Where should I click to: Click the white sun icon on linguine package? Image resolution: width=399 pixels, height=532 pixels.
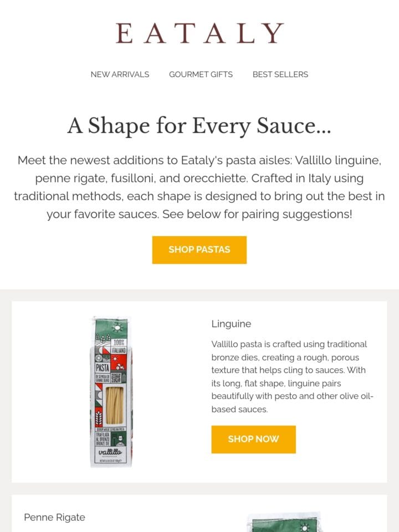coord(117,328)
